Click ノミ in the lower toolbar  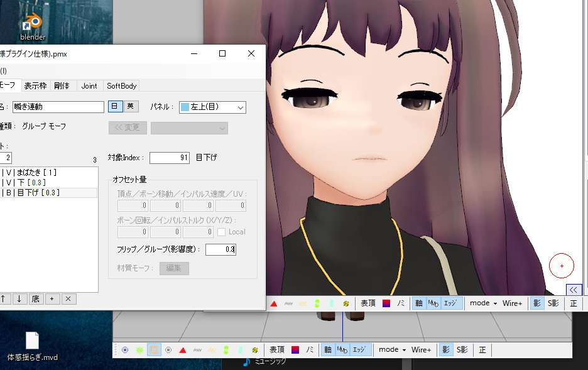[x=309, y=350]
